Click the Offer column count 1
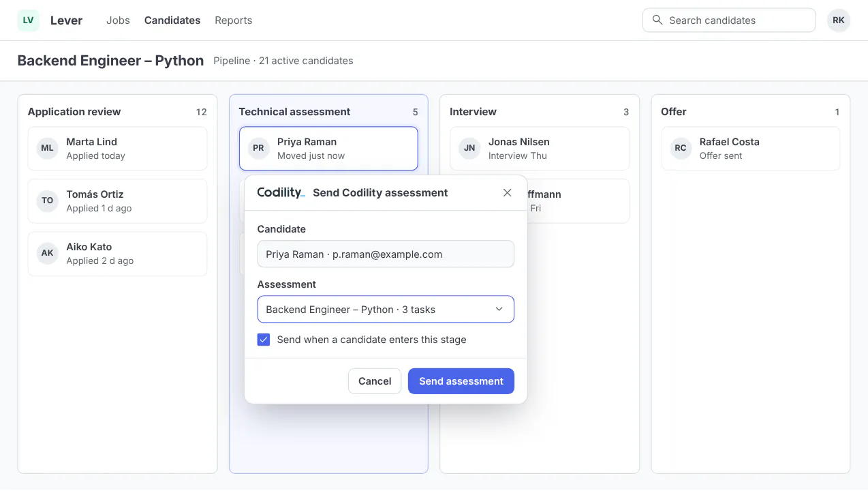Screen dimensions: 868x491 [837, 112]
